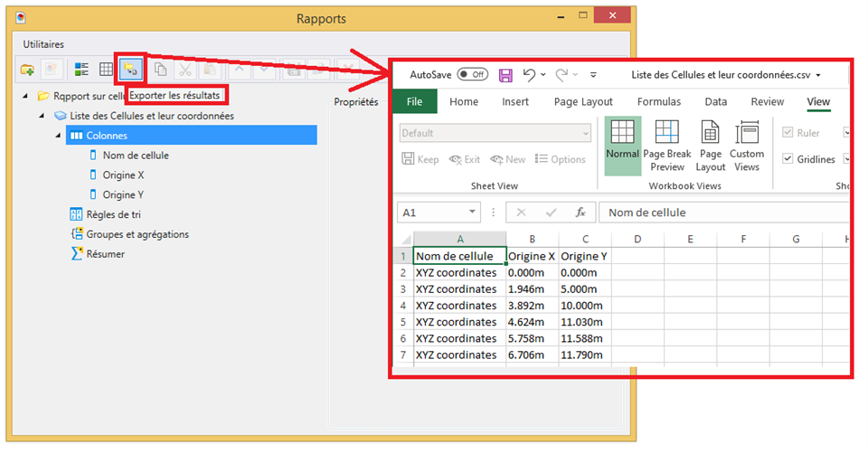Viewport: 868px width, 454px height.
Task: Click the Undo arrow in Excel
Action: [x=529, y=75]
